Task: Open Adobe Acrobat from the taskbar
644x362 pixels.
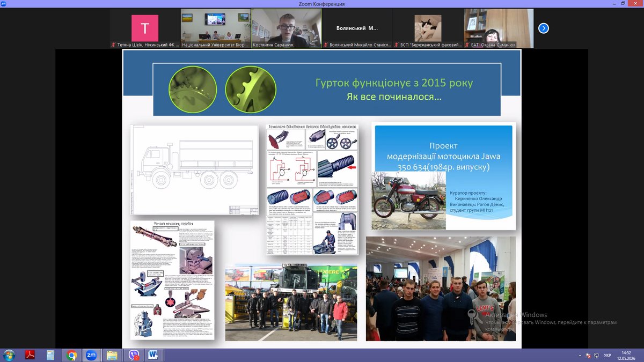Action: 31,355
